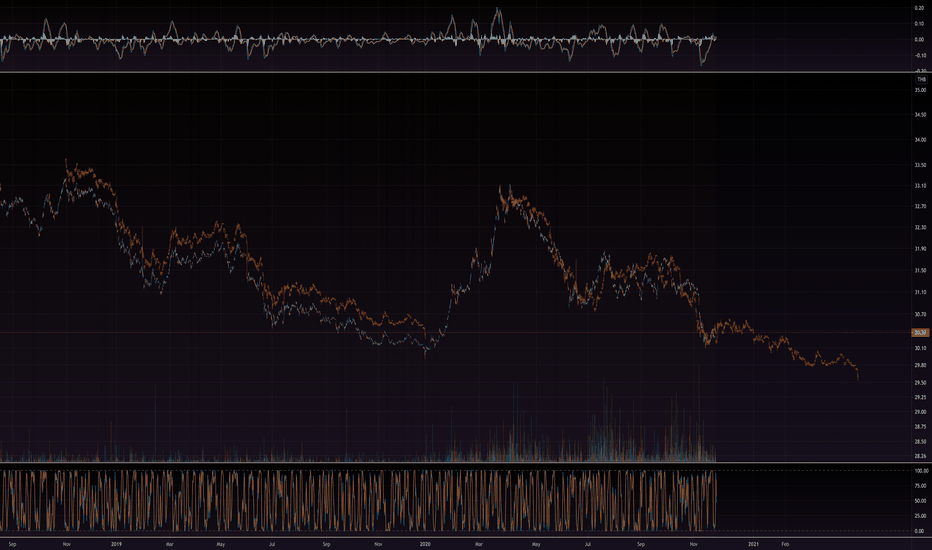Click the 32.30 price axis label
The image size is (932, 550).
pyautogui.click(x=920, y=228)
